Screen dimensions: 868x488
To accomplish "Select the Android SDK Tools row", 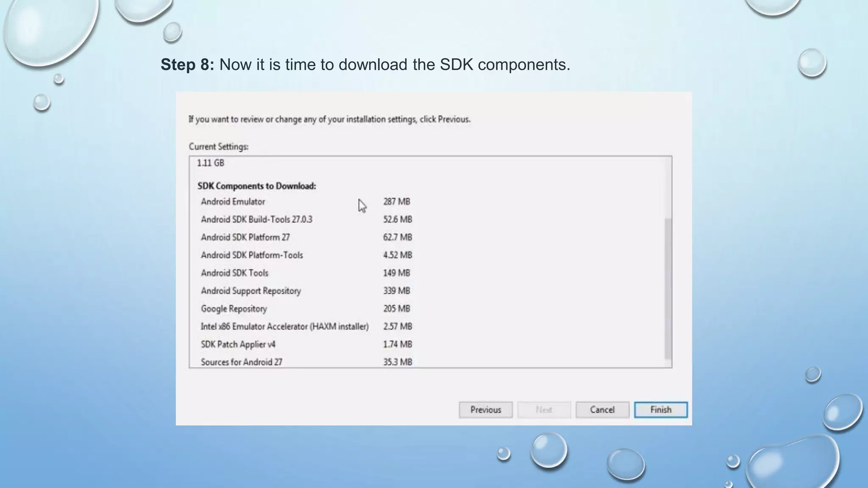I will point(305,273).
